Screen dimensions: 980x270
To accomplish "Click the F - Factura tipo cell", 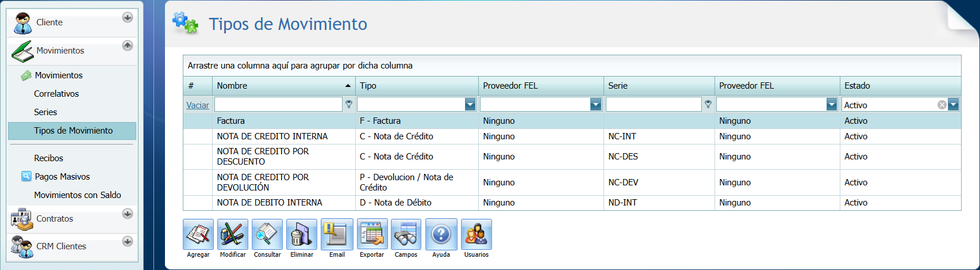I will (x=417, y=121).
